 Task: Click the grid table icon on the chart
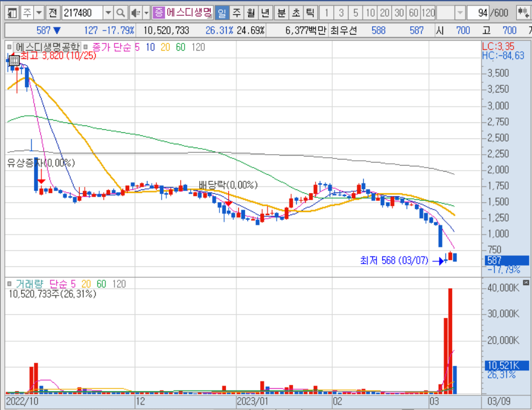click(x=14, y=61)
